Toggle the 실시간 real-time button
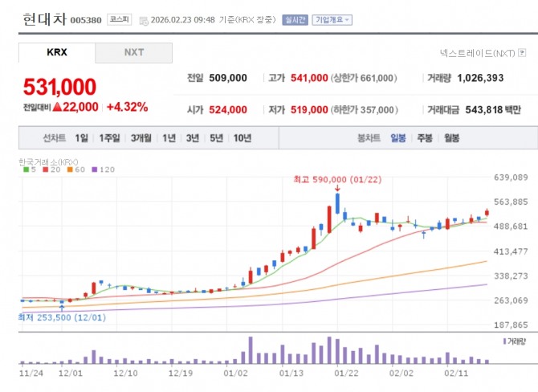 pos(295,19)
